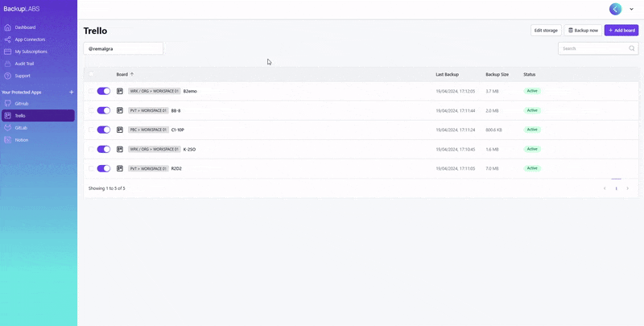
Task: Click the 7.0 MB backup size
Action: pos(492,168)
